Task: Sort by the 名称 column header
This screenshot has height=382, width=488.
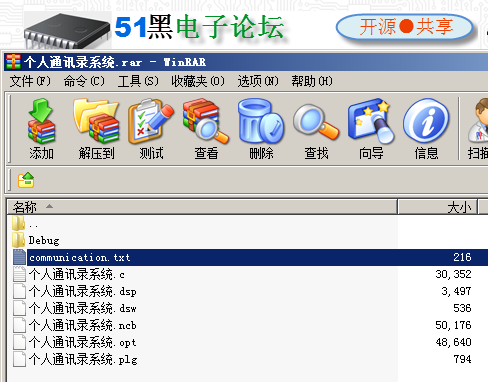Action: [202, 207]
